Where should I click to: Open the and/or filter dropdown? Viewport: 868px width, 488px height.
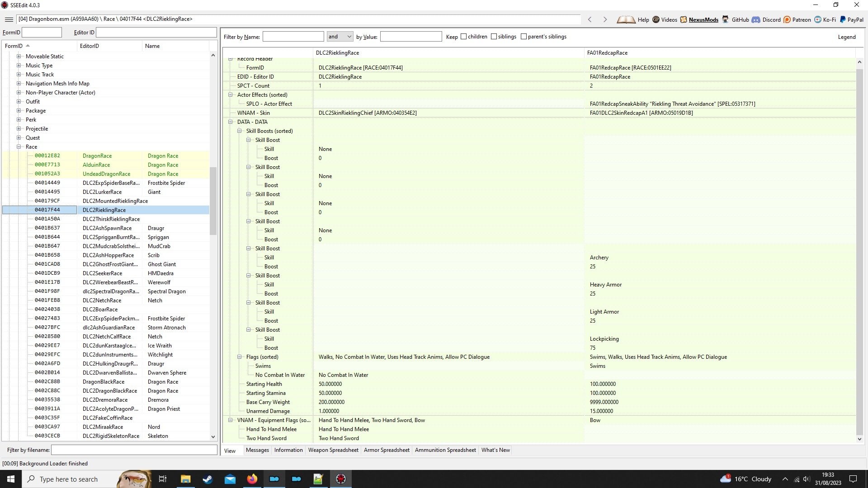click(340, 37)
